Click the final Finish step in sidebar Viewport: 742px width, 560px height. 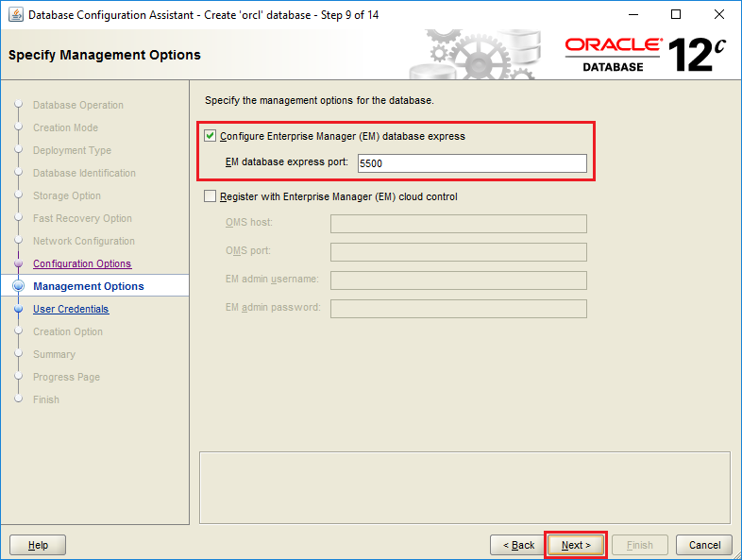(46, 400)
